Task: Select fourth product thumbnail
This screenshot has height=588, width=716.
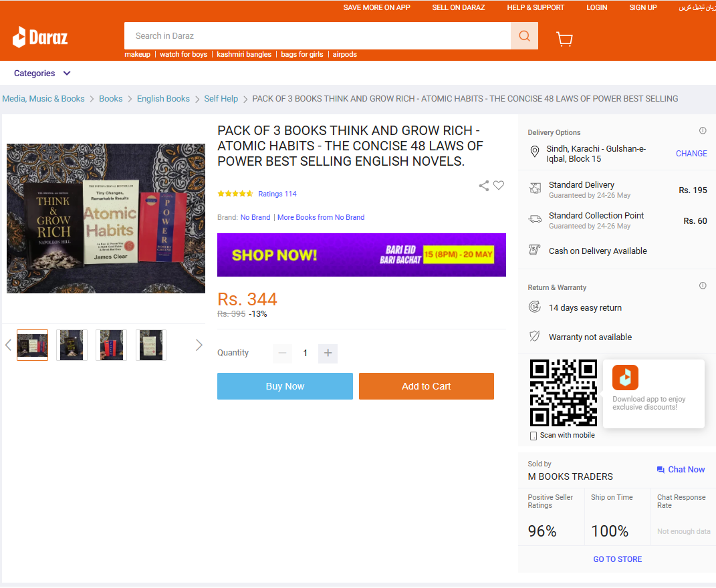Action: coord(151,345)
